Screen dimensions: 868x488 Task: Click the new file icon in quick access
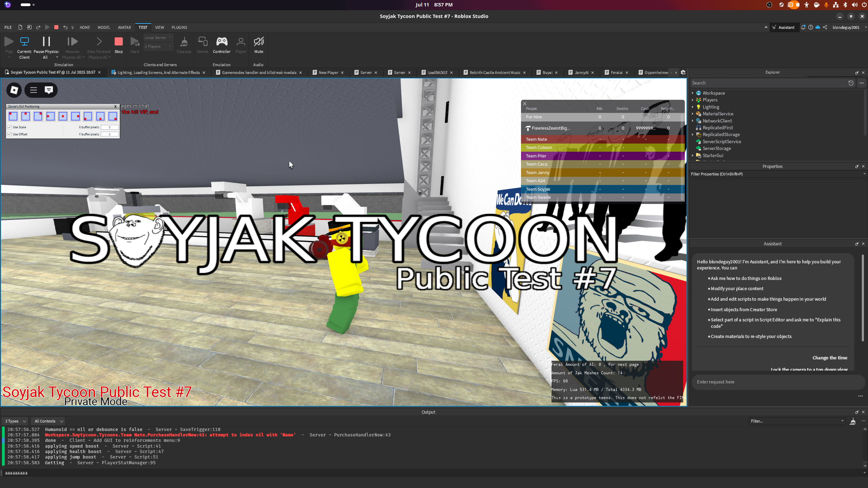(x=20, y=27)
